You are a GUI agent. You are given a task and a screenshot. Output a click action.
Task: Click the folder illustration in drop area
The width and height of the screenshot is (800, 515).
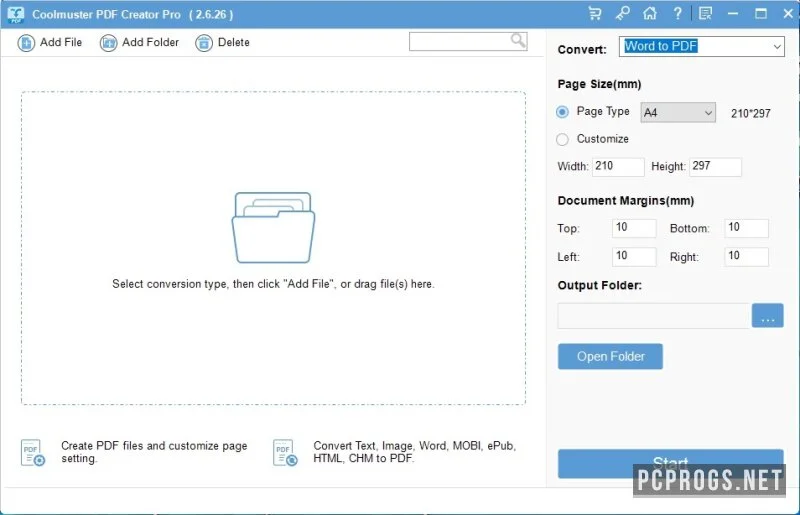[273, 228]
